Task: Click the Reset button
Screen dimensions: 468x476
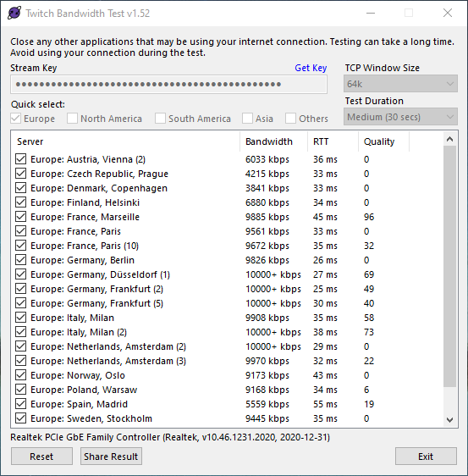Action: [41, 456]
